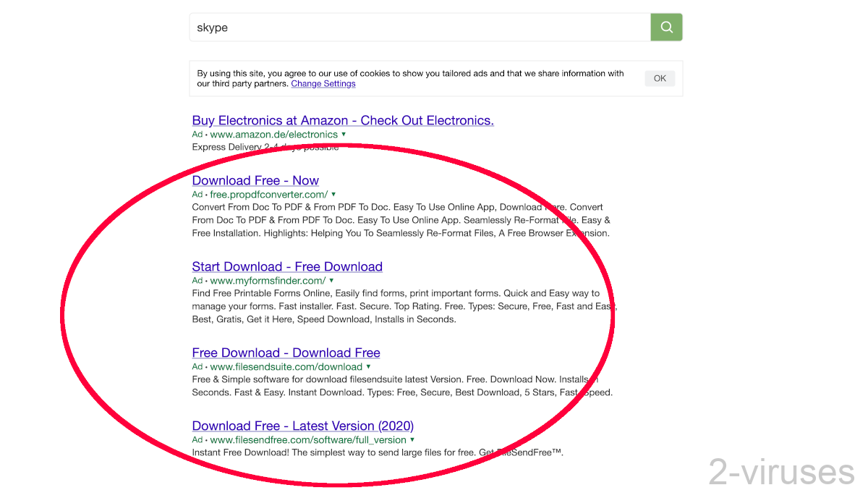Screen dimensions: 868x498
Task: Visit the www.myformsfinder.com green URL
Action: point(267,280)
